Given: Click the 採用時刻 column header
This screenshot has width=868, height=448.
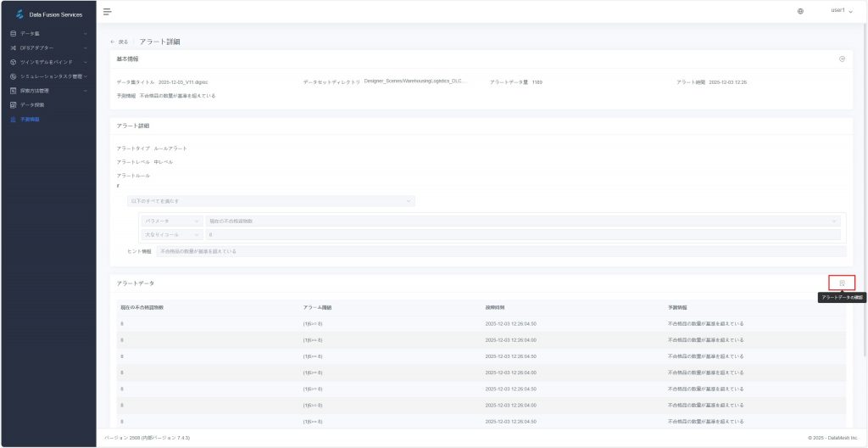Looking at the screenshot, I should coord(496,307).
